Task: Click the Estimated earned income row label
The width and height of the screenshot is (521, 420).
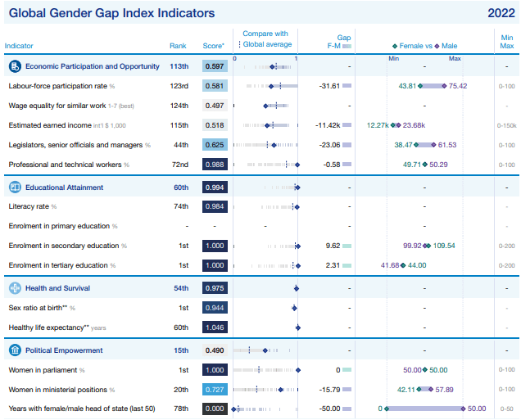Action: pos(67,125)
